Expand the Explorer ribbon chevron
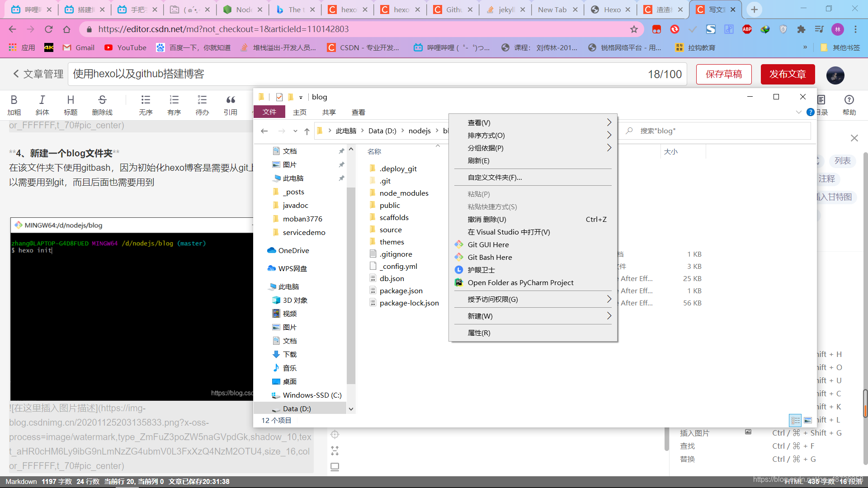Image resolution: width=868 pixels, height=488 pixels. pos(798,112)
